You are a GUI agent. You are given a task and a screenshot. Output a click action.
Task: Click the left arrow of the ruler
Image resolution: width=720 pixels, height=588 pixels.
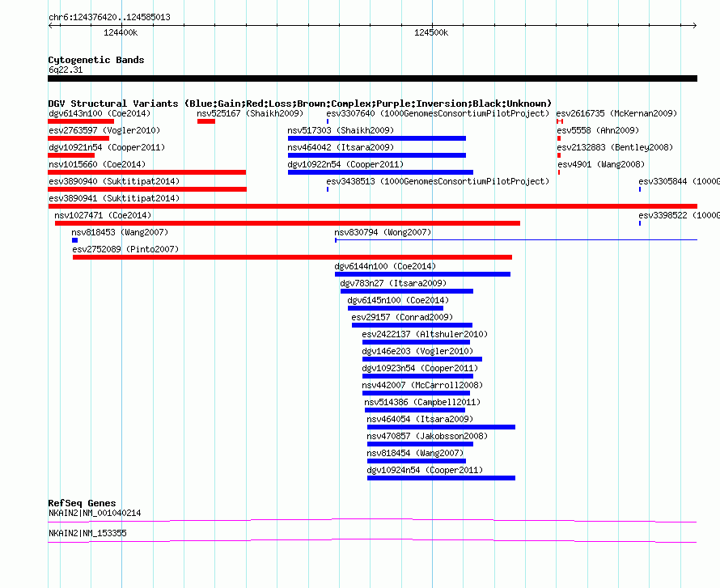50,25
